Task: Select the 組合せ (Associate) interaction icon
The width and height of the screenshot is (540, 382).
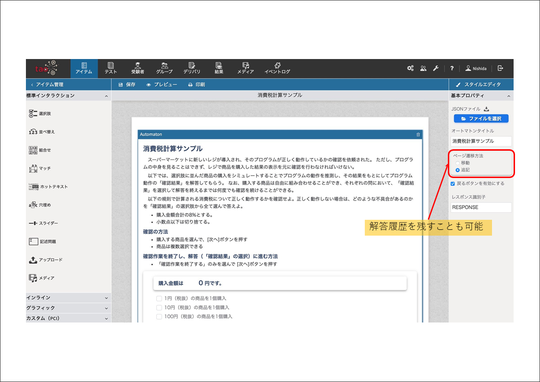Action: (33, 150)
